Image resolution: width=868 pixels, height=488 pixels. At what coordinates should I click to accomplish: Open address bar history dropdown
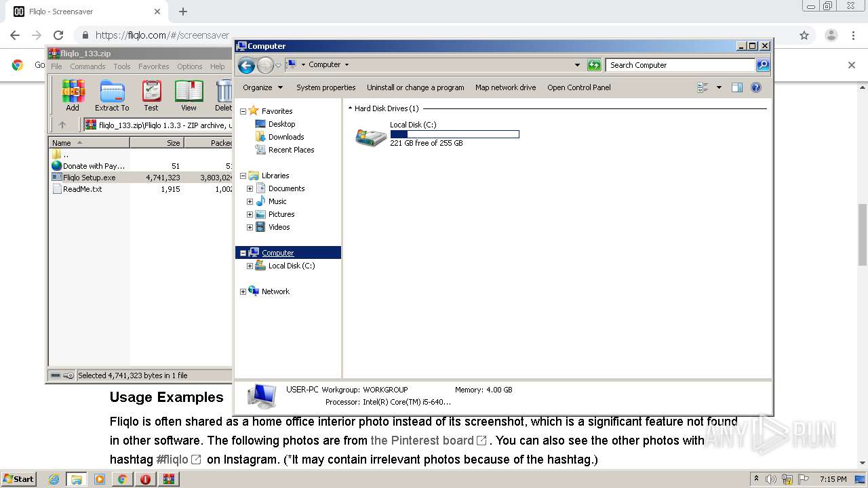click(x=577, y=65)
